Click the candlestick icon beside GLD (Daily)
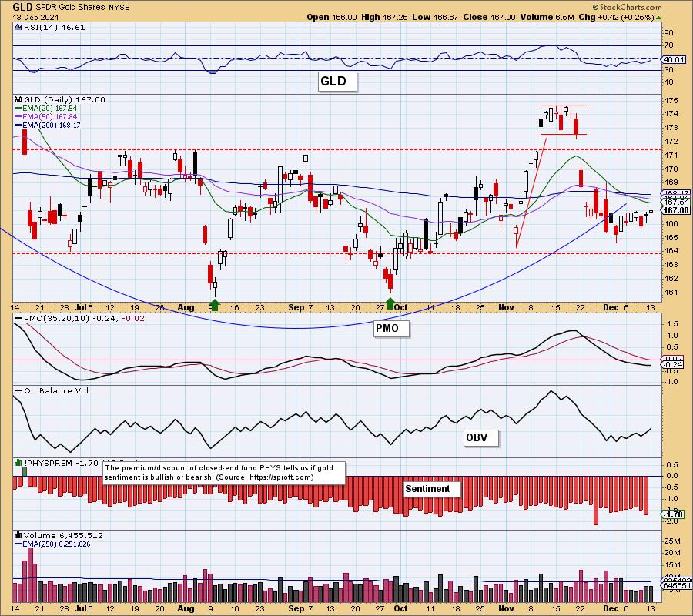 (x=18, y=99)
